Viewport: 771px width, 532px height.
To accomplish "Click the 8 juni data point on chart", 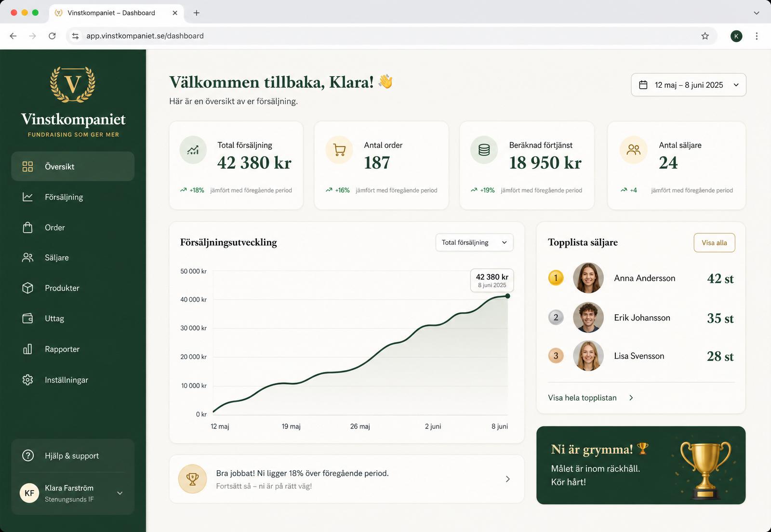I will pos(507,296).
